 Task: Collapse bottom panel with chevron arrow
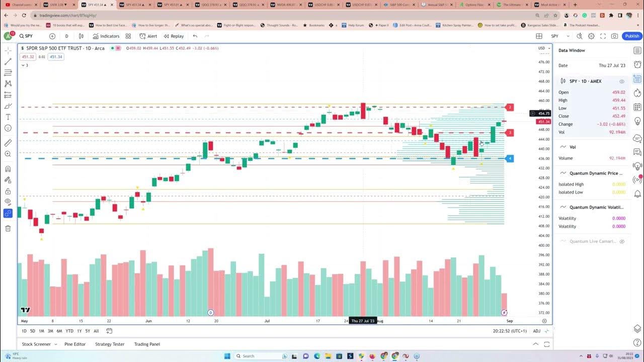tap(535, 344)
